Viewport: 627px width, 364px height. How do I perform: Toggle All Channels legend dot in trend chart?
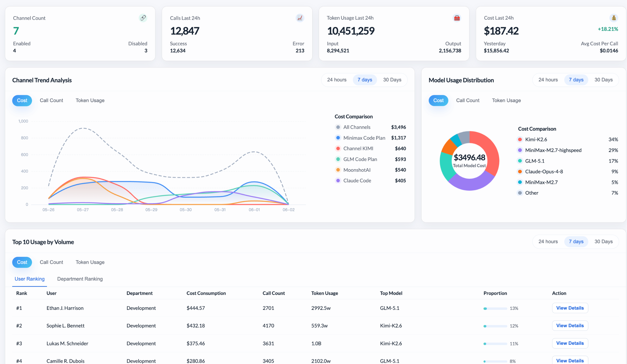point(338,127)
